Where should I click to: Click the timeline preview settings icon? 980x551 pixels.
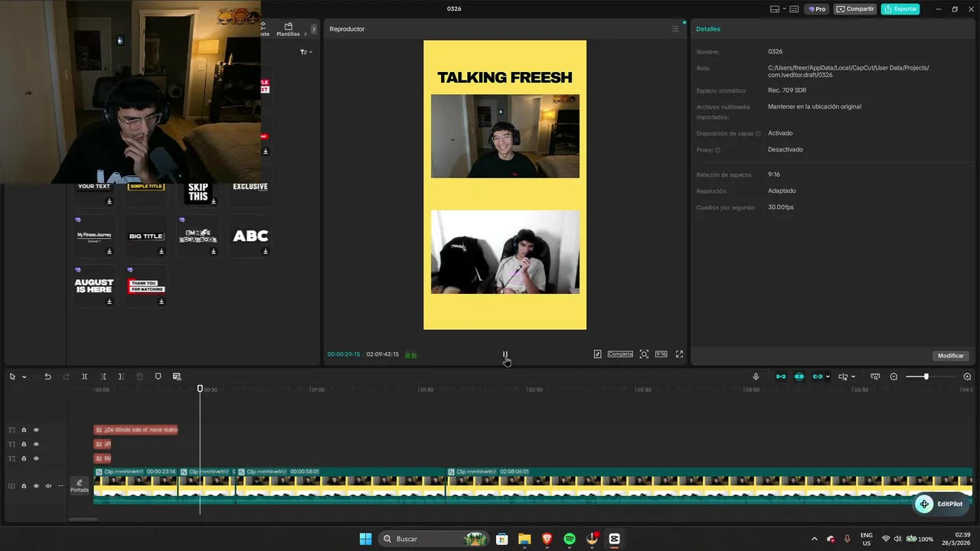tap(875, 377)
